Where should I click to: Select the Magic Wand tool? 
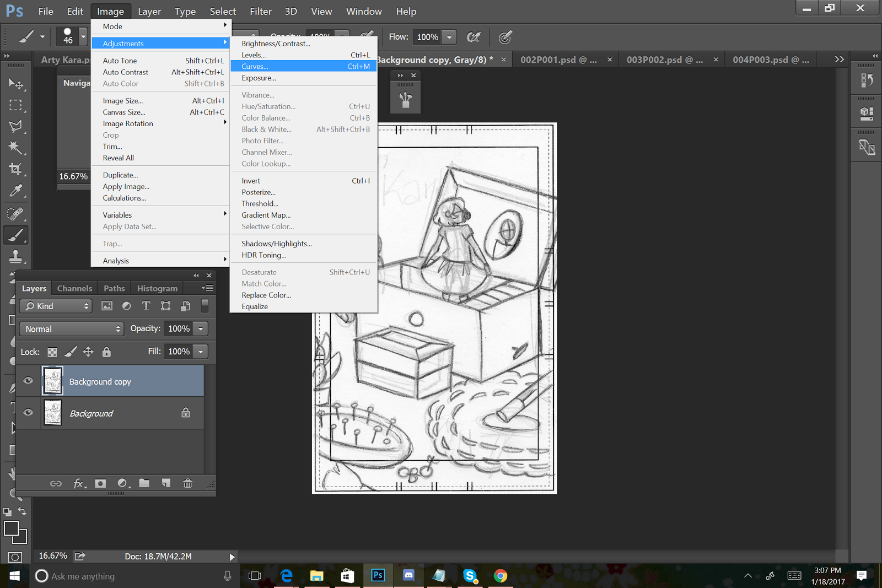15,148
